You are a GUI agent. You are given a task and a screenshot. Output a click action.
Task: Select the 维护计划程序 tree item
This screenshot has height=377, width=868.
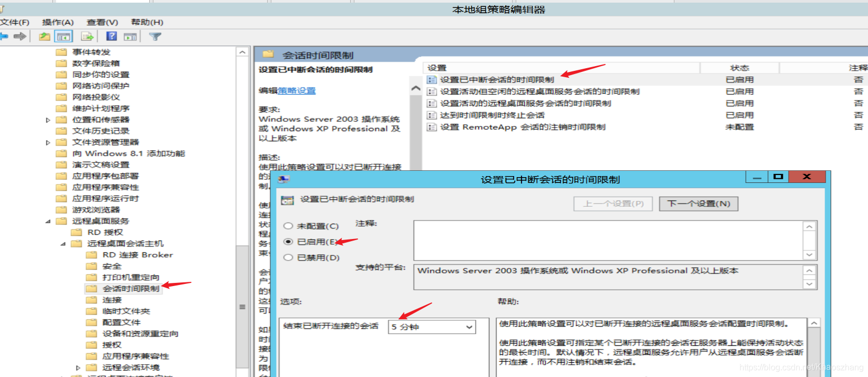(100, 108)
